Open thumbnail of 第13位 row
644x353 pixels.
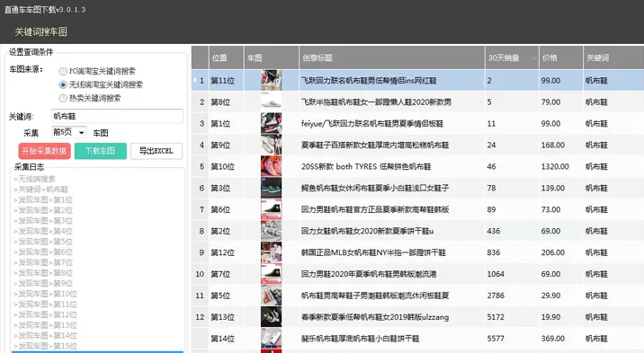click(x=271, y=317)
